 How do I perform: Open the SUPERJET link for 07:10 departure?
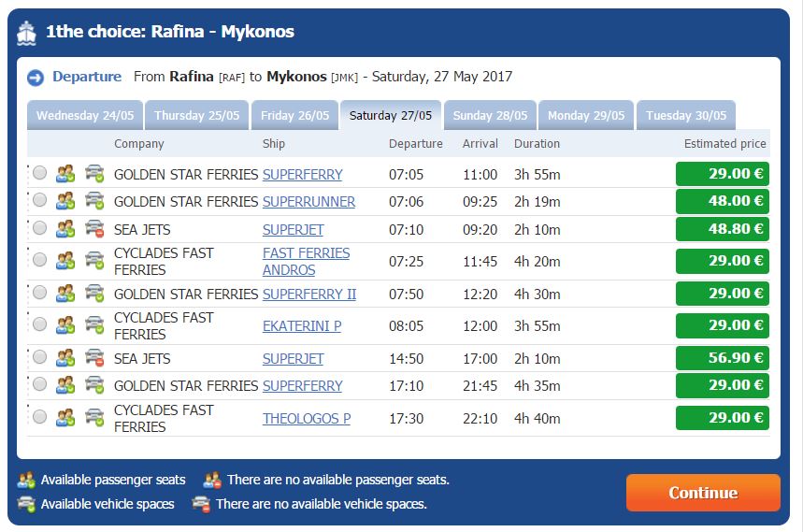point(293,229)
